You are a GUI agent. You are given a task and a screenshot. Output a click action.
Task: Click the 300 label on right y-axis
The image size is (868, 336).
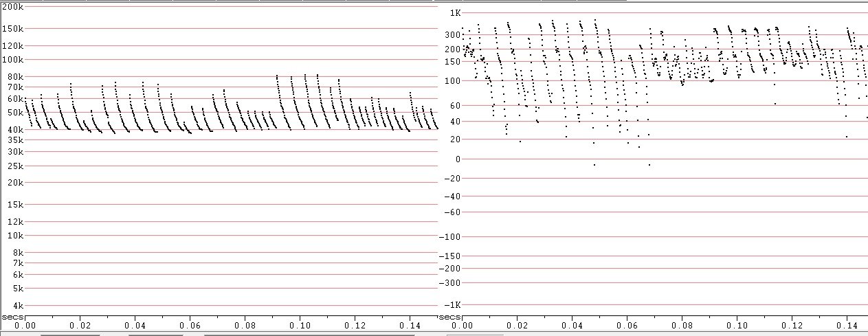[x=451, y=34]
